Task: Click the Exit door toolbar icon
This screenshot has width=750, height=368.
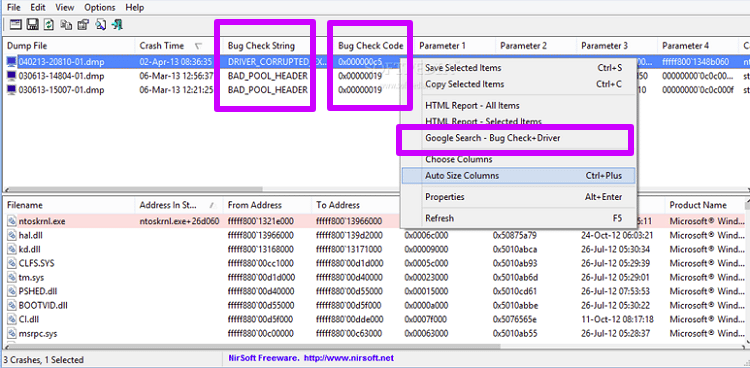Action: point(117,24)
